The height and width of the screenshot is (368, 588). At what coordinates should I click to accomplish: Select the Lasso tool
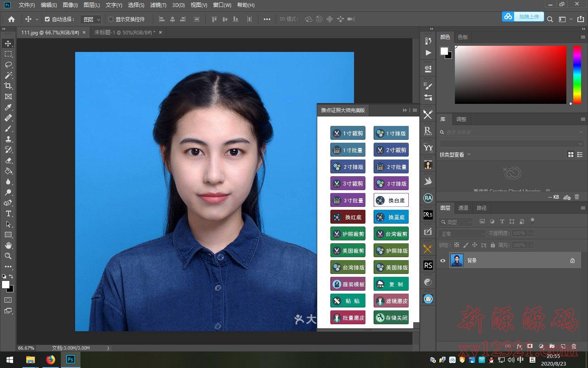[8, 65]
